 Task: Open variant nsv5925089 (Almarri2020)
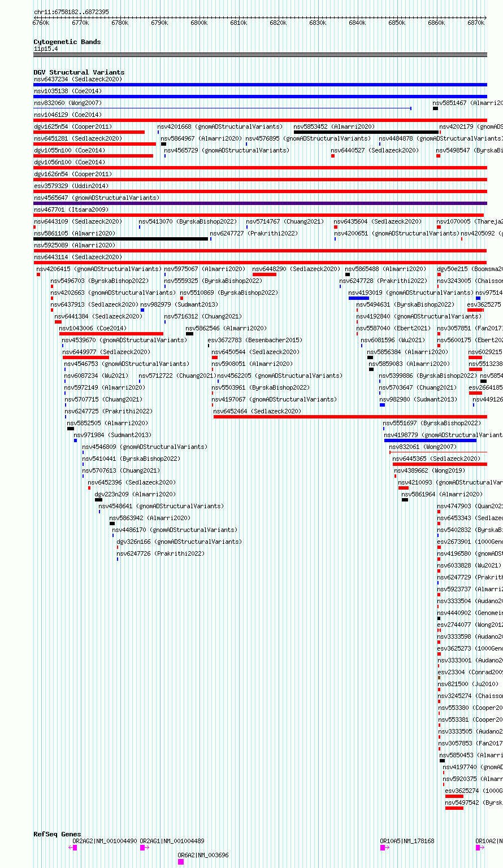pos(75,245)
